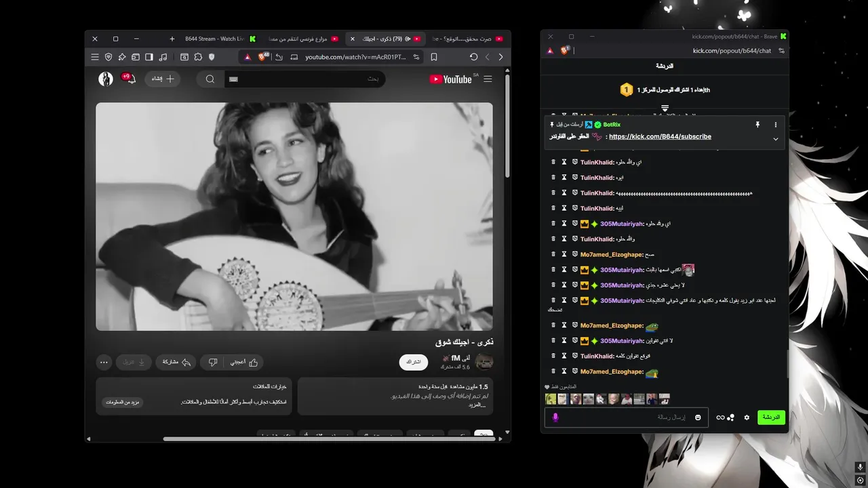The image size is (868, 488).
Task: Like the video with أعجبني button
Action: [244, 362]
